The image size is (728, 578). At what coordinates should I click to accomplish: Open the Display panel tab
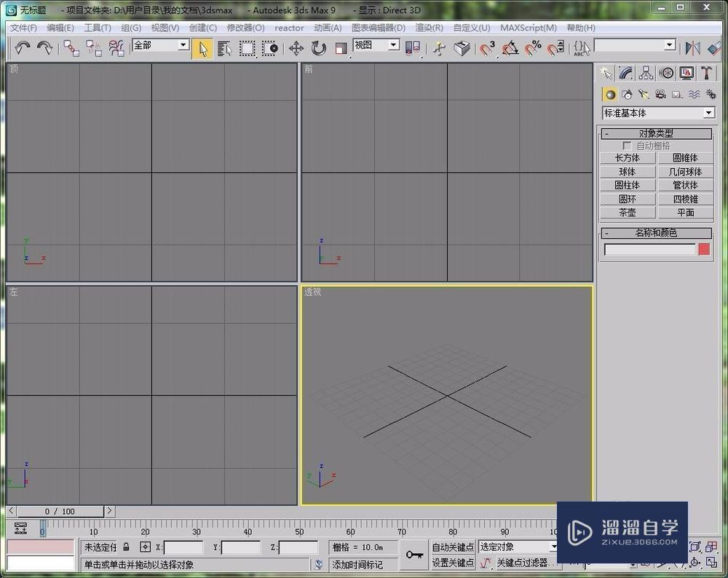pos(687,73)
